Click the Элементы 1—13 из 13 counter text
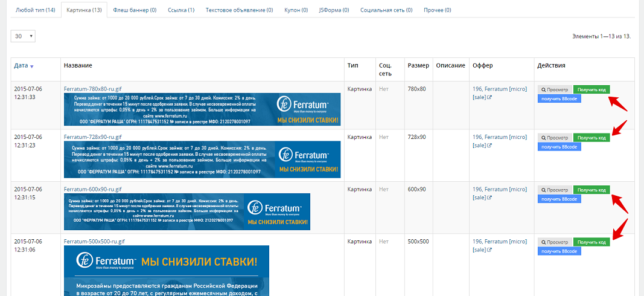Viewport: 644px width, 296px height. (x=601, y=36)
